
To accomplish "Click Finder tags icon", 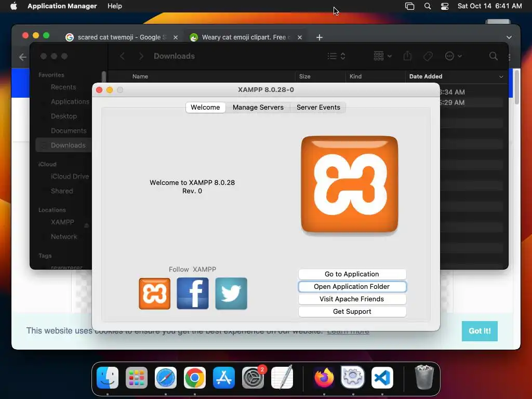I will coord(428,56).
